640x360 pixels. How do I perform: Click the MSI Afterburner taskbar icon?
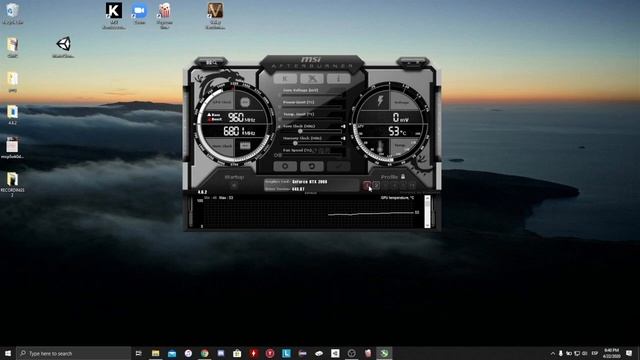coord(384,353)
